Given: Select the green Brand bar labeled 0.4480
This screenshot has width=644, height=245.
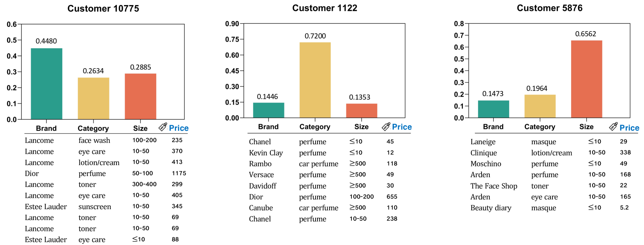Looking at the screenshot, I should tap(46, 84).
